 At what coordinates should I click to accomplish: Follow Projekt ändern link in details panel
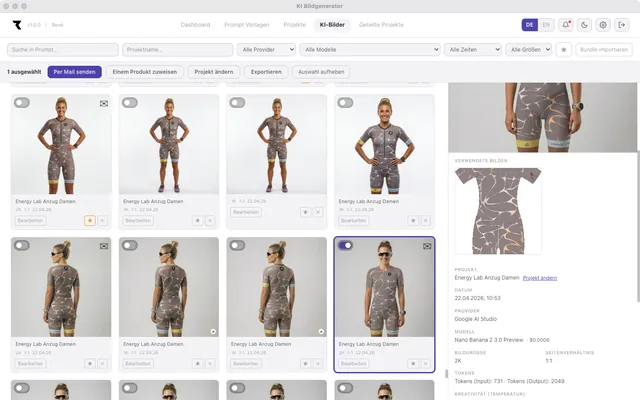(540, 278)
